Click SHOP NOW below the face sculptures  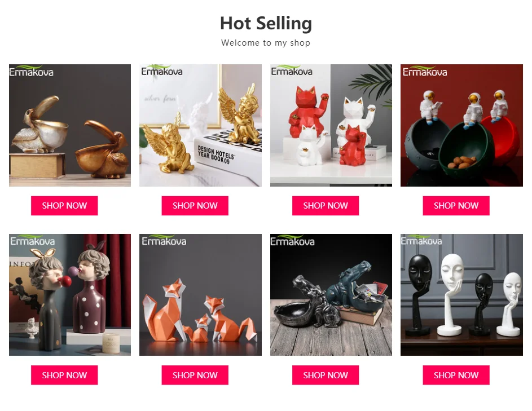[456, 375]
